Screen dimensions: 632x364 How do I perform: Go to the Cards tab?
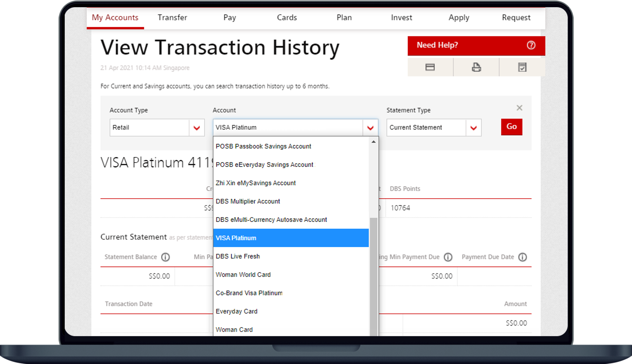click(x=287, y=17)
